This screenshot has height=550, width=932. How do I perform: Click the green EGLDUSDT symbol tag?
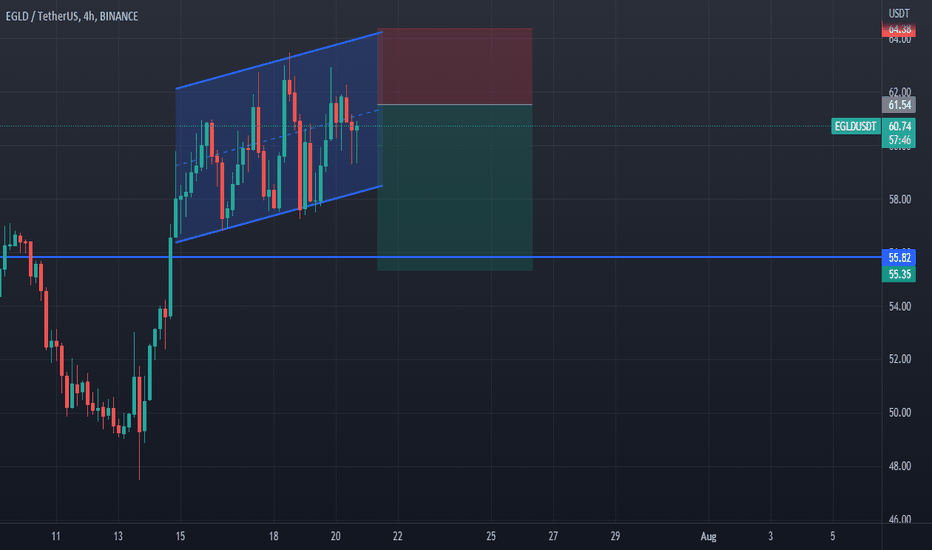point(855,126)
